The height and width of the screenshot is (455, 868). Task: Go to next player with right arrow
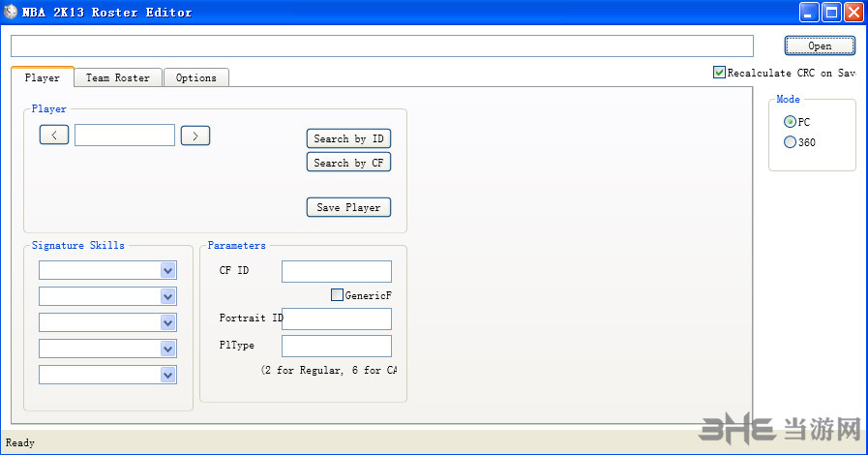click(195, 136)
